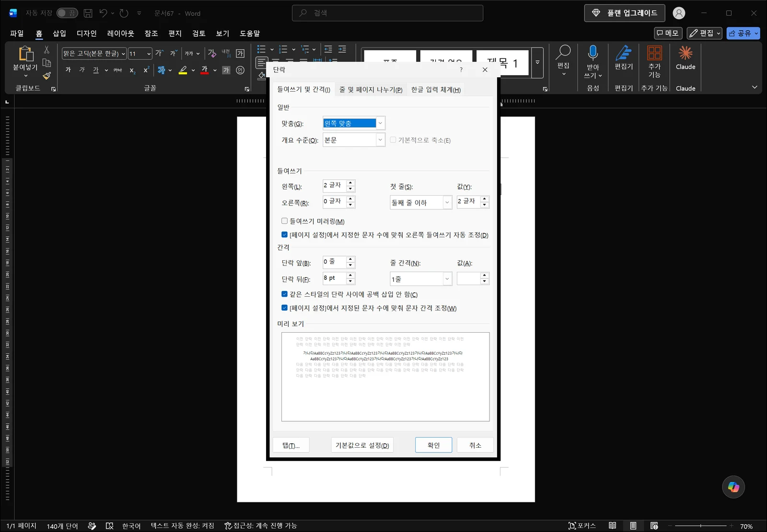Open the font size dropdown
The image size is (767, 532).
click(x=149, y=54)
